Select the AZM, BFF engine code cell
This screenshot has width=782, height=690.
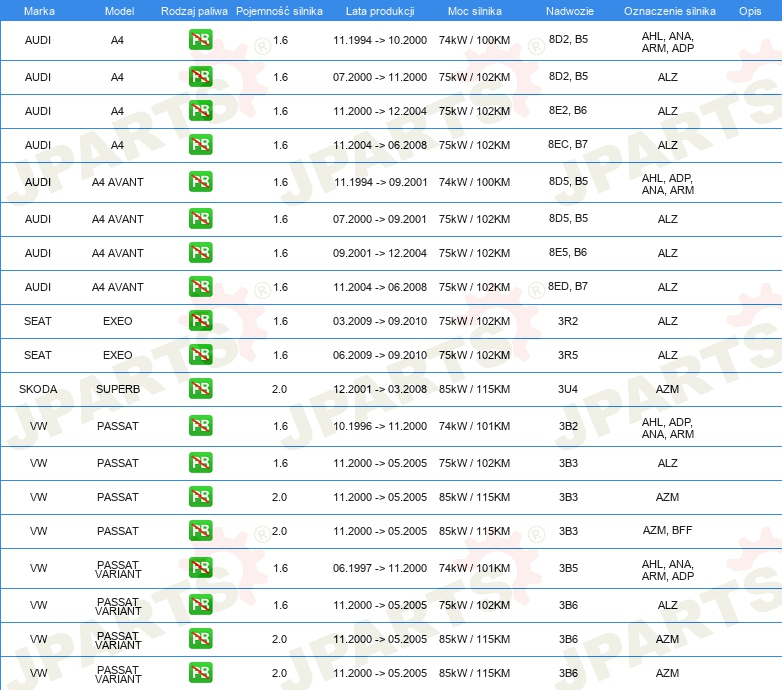(x=667, y=531)
